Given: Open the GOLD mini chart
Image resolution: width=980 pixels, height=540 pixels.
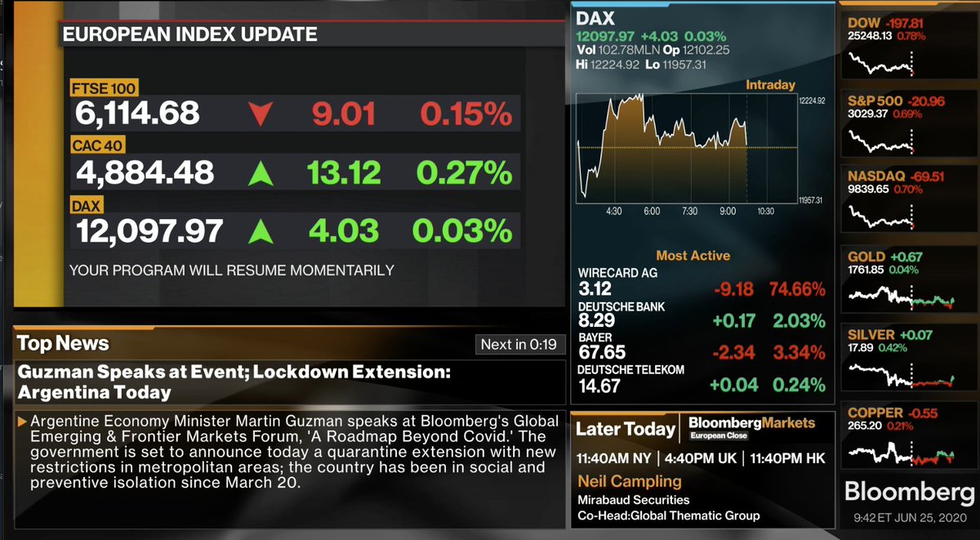Looking at the screenshot, I should (x=901, y=297).
